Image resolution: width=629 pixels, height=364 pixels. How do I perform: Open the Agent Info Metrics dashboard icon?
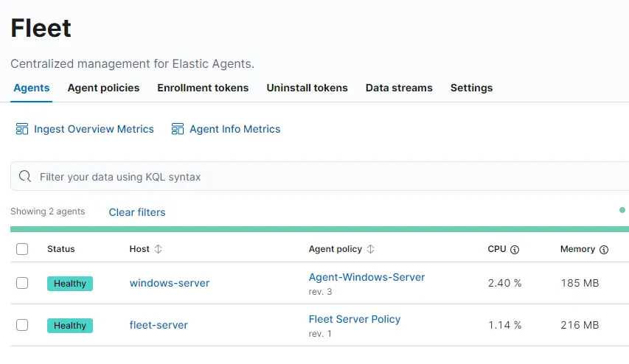click(x=178, y=129)
